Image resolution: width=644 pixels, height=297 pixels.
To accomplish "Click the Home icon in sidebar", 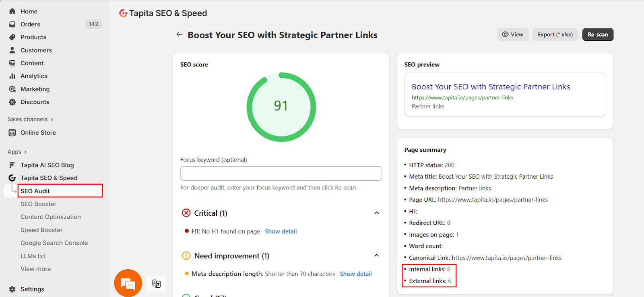I will [x=12, y=11].
